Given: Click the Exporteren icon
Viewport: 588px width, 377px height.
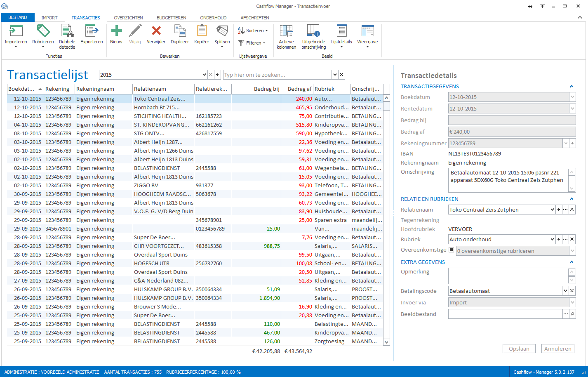Looking at the screenshot, I should [x=92, y=31].
